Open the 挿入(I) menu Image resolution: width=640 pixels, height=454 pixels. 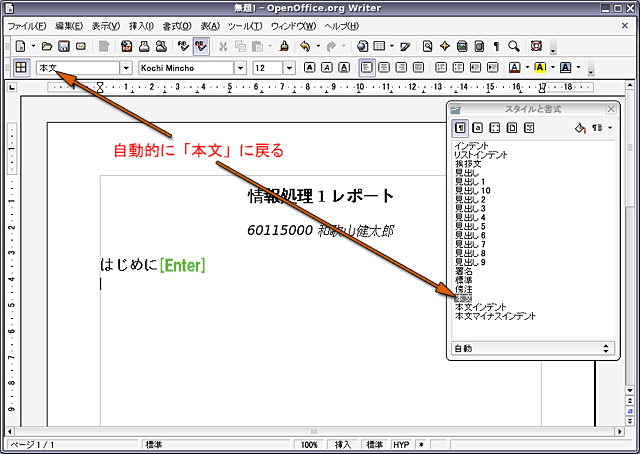(x=140, y=24)
